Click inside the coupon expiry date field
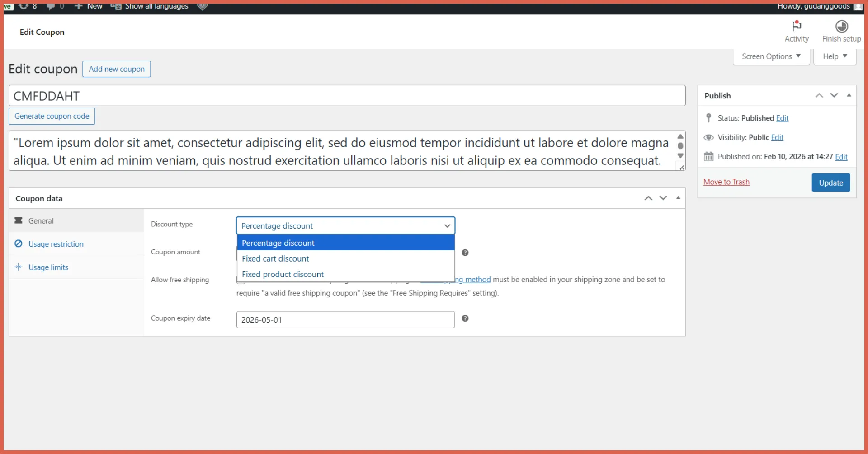The image size is (868, 454). pos(345,319)
